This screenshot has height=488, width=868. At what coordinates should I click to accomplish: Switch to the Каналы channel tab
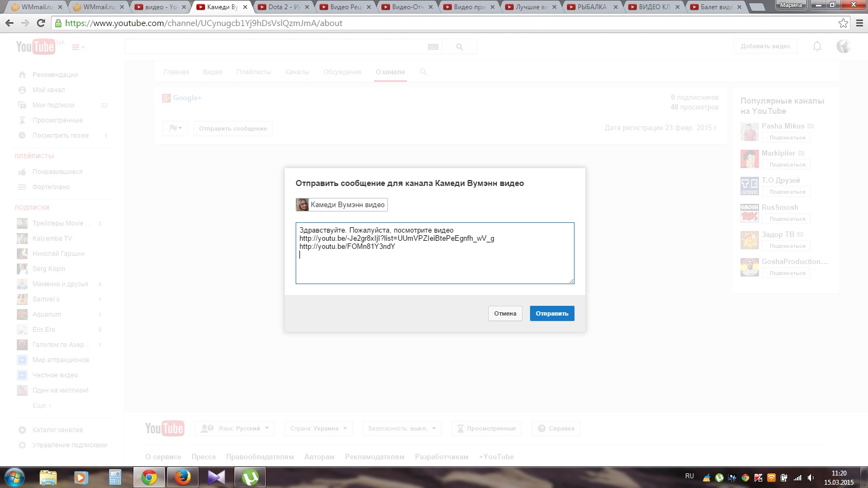click(x=297, y=72)
